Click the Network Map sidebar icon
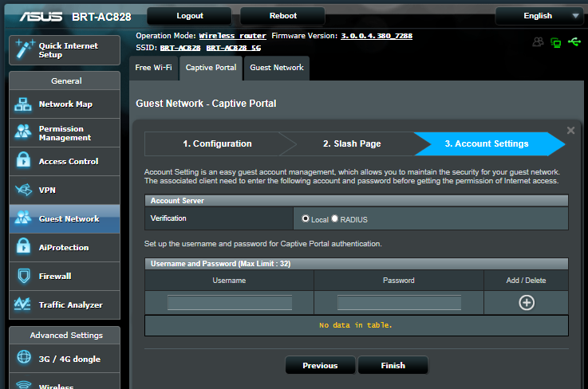588x389 pixels. pyautogui.click(x=23, y=104)
